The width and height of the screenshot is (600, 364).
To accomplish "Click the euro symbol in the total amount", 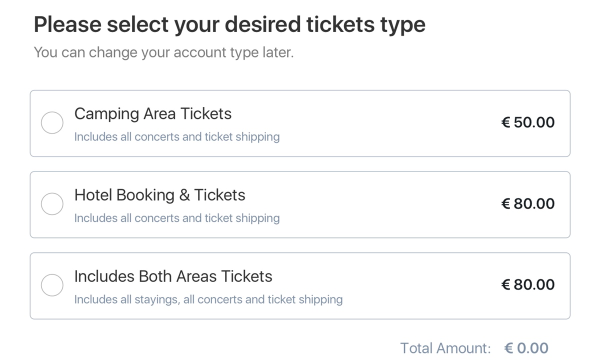I will tap(509, 348).
